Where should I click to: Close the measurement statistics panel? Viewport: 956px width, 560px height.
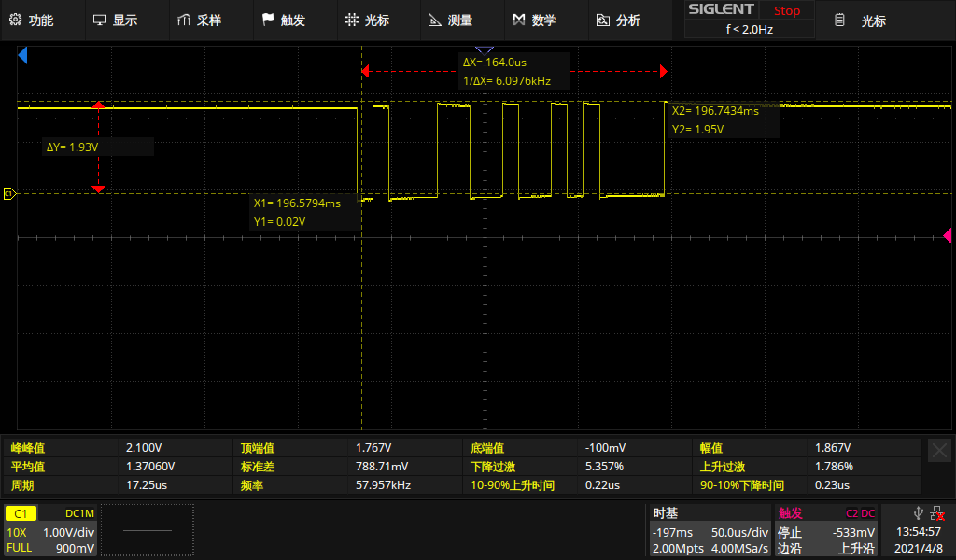[x=939, y=451]
